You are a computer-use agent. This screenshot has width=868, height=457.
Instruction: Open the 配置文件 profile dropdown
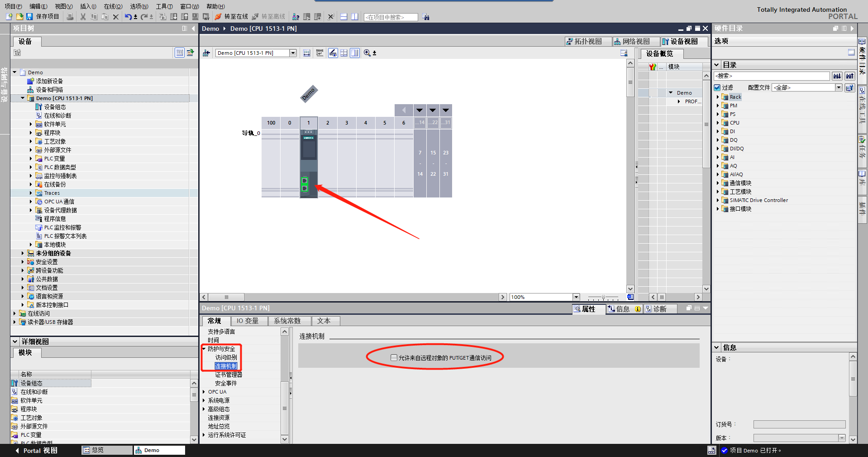click(x=839, y=87)
